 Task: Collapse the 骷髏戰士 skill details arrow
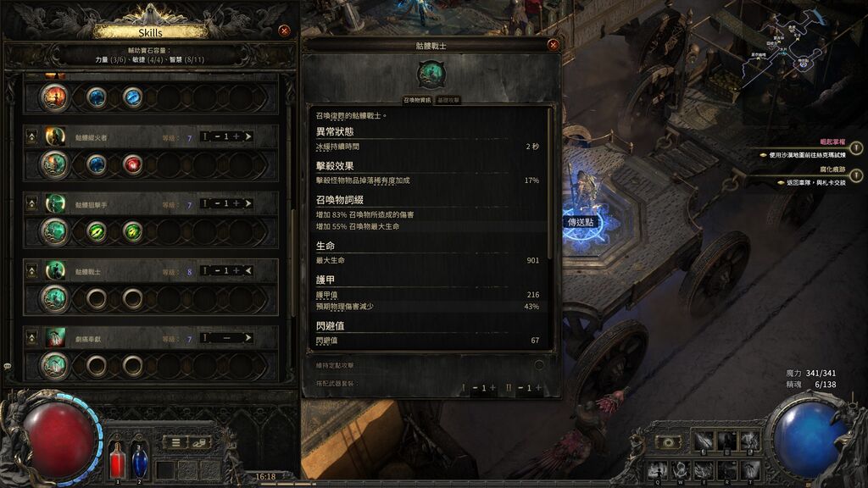(248, 270)
